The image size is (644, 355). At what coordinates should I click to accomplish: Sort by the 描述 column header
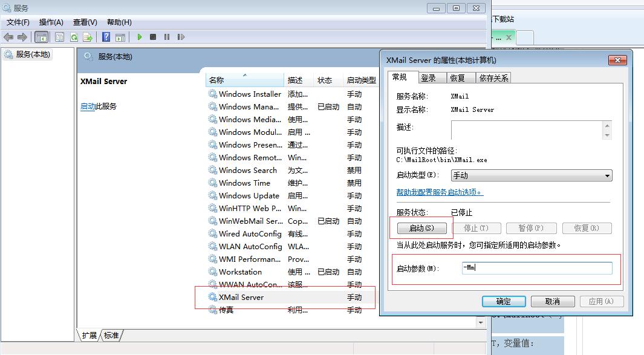(x=299, y=80)
